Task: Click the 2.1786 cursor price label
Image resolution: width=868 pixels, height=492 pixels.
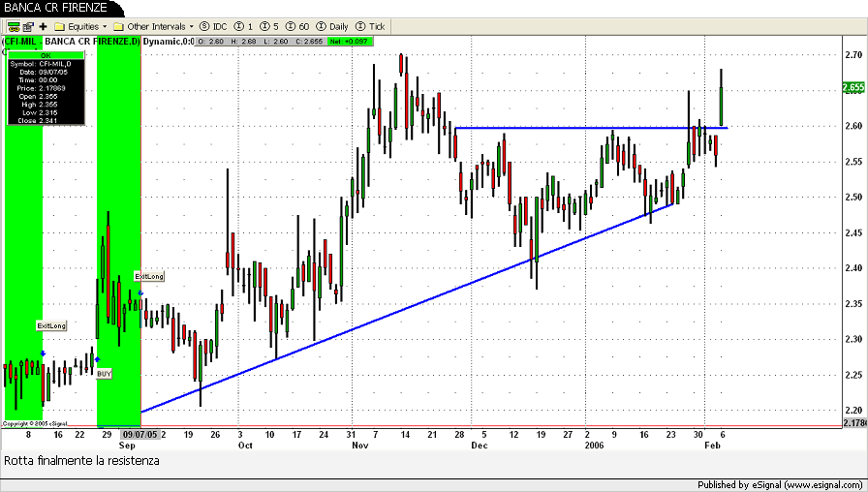Action: coord(853,423)
